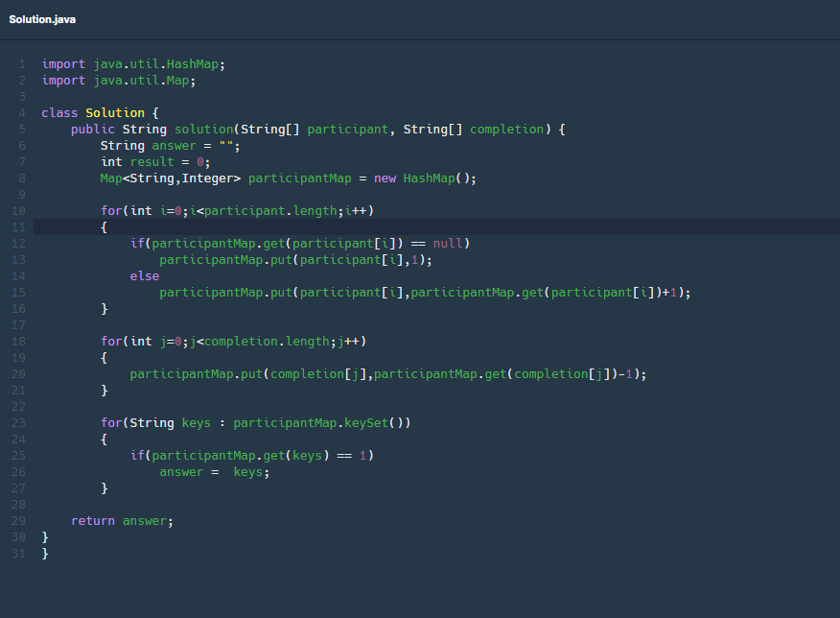The image size is (840, 618).
Task: Click the 'get(keys) == 1' condition on line 25
Action: [252, 456]
